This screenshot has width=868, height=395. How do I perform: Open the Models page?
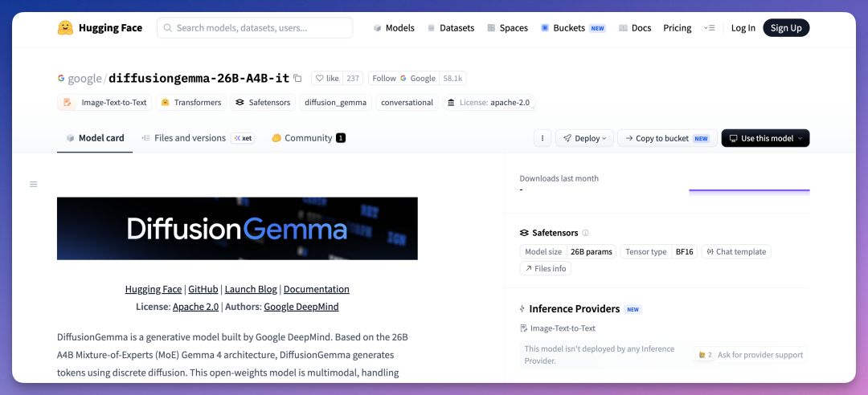point(394,27)
